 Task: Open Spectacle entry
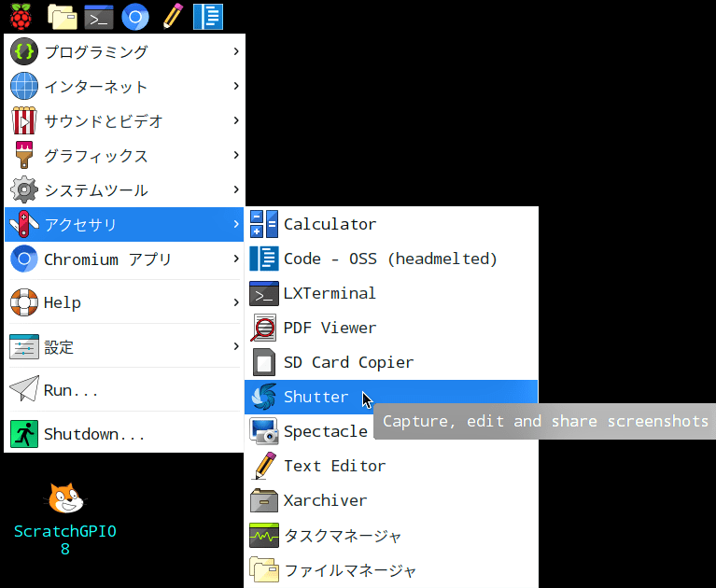point(391,431)
